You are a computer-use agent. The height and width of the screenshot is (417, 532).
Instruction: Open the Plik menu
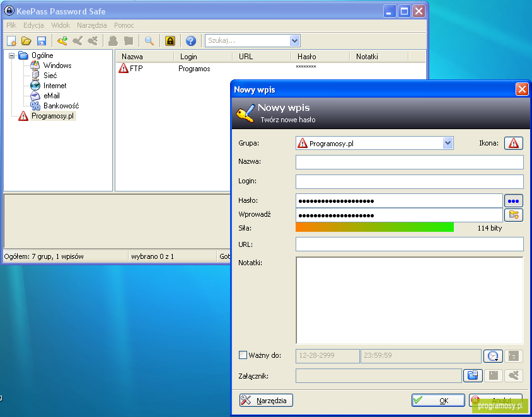pos(11,25)
